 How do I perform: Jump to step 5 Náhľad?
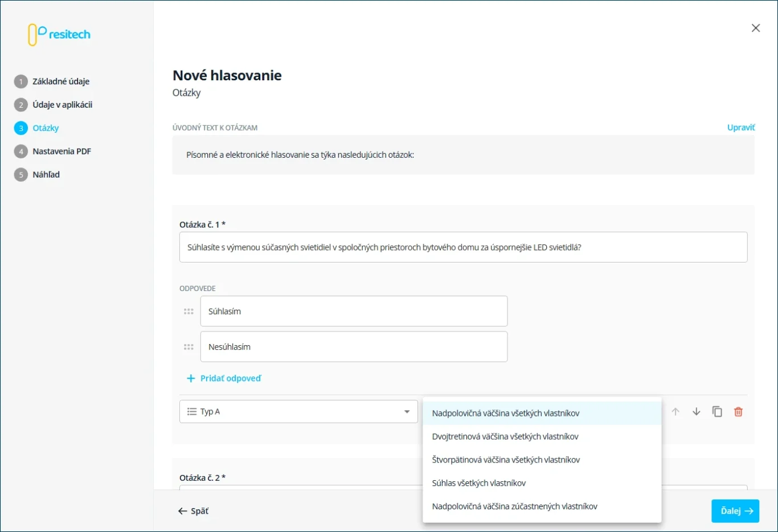(37, 175)
